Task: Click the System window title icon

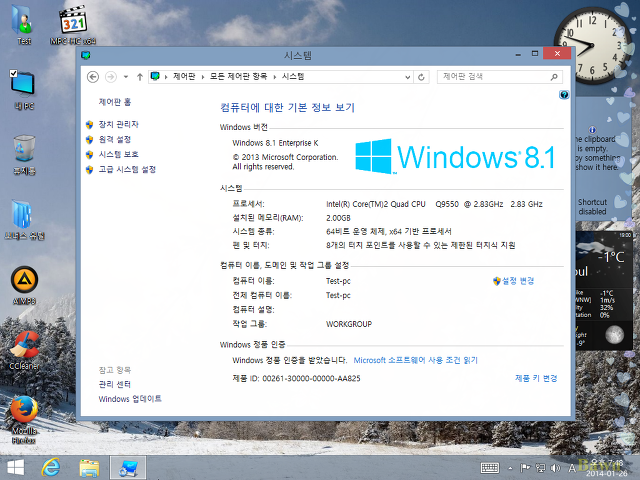Action: [86, 55]
